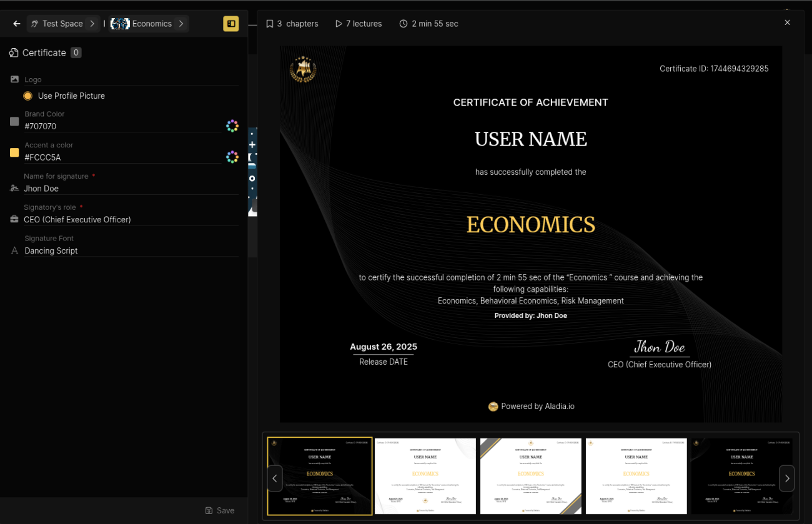Click the 7 lectures label

click(364, 24)
